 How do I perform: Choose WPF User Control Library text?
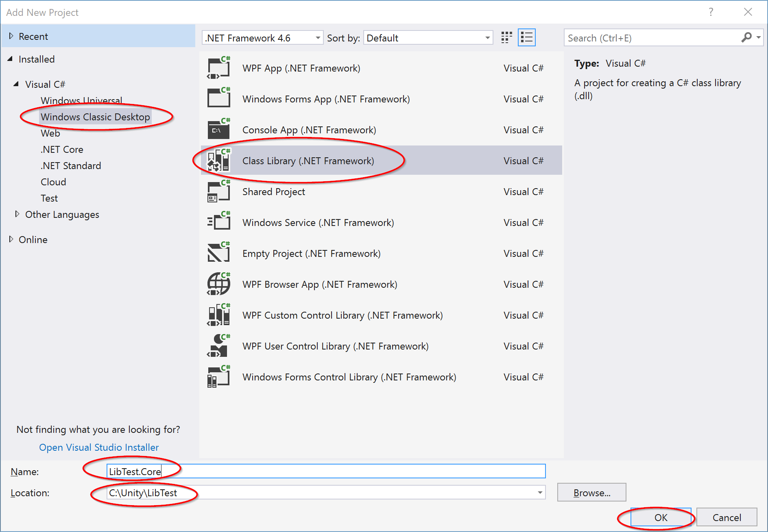336,346
